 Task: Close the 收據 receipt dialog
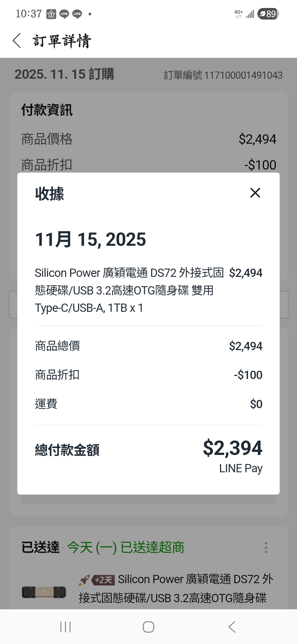tap(255, 193)
